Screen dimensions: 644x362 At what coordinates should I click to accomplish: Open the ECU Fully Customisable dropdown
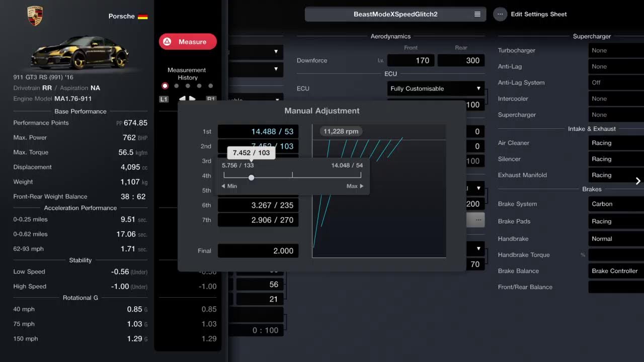point(436,88)
